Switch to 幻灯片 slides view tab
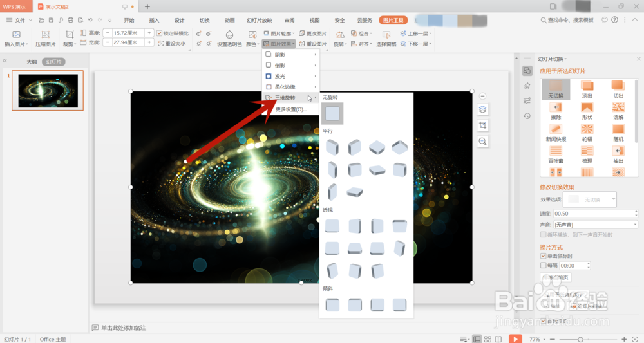 click(54, 62)
